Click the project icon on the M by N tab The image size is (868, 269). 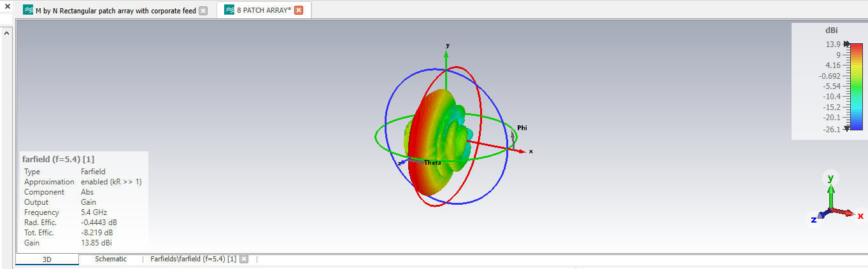(x=28, y=11)
